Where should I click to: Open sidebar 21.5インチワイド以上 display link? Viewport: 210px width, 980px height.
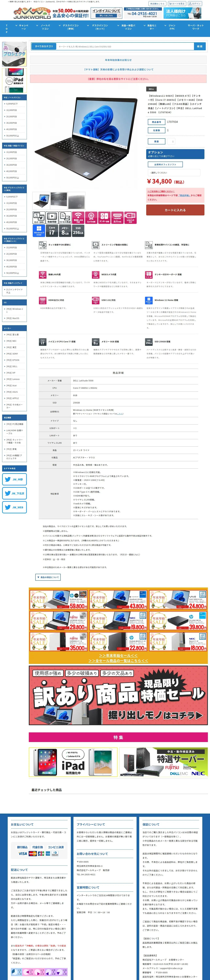click(x=15, y=291)
